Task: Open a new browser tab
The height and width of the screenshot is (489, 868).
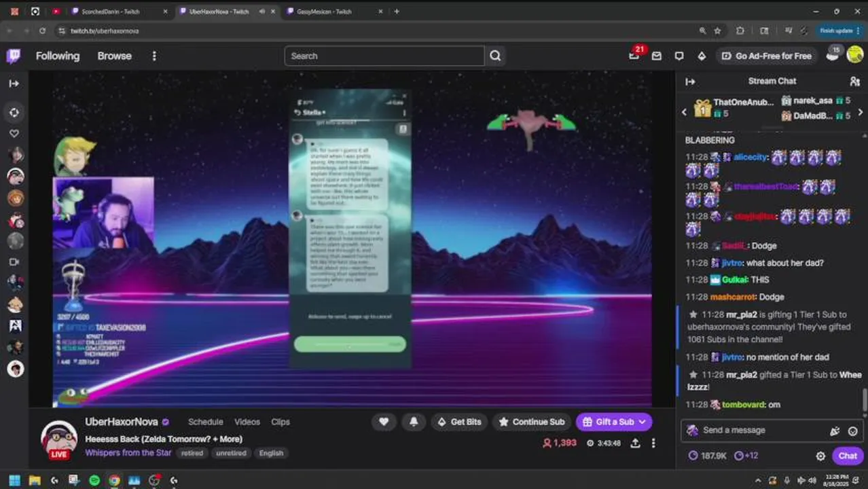Action: [x=397, y=12]
